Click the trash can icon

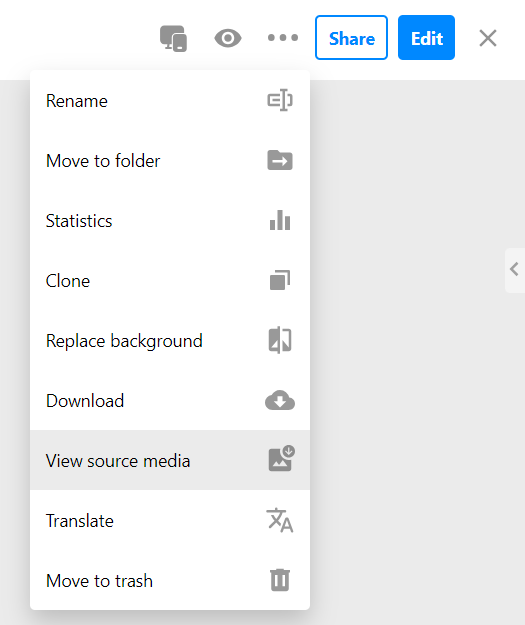[280, 580]
